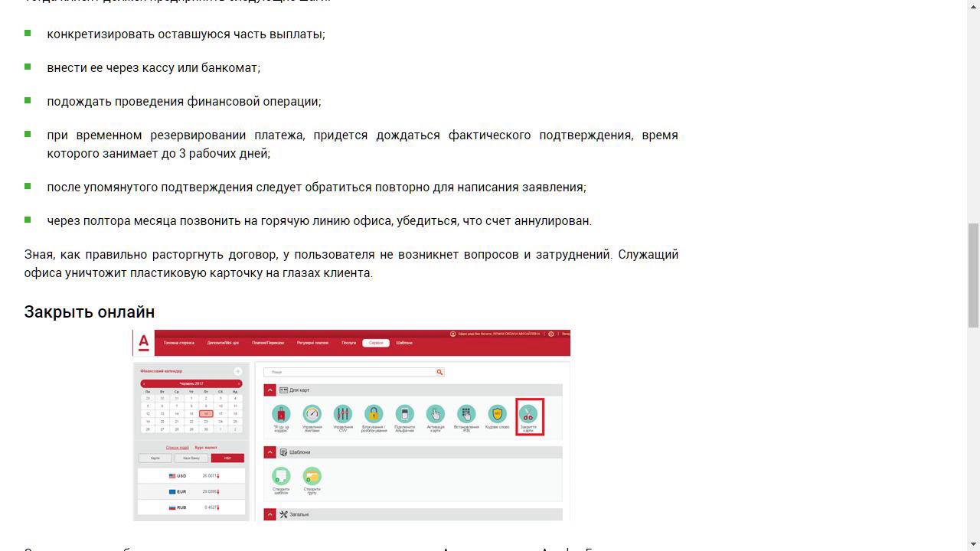980x551 pixels.
Task: Click the bullet about 'временном резервировании платежа'
Action: tap(362, 145)
